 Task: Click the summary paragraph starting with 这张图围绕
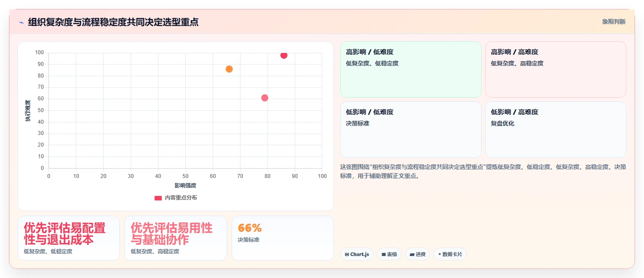point(483,171)
